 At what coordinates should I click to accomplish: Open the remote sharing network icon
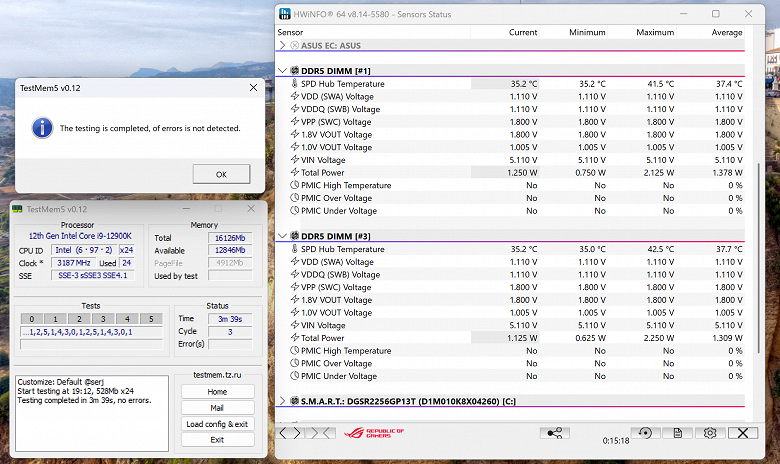coord(553,433)
